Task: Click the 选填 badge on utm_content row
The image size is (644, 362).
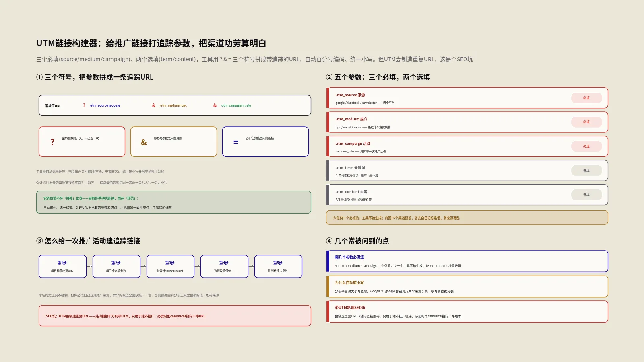Action: click(586, 195)
